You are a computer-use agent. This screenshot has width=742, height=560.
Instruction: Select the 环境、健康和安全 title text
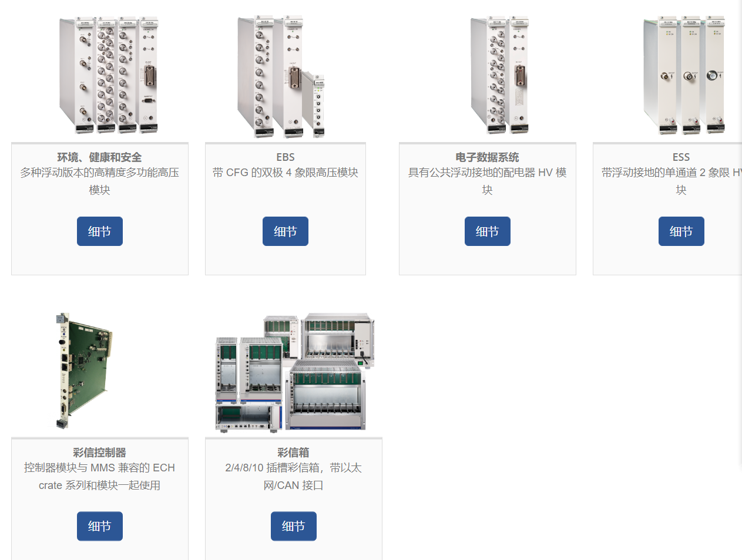[100, 157]
